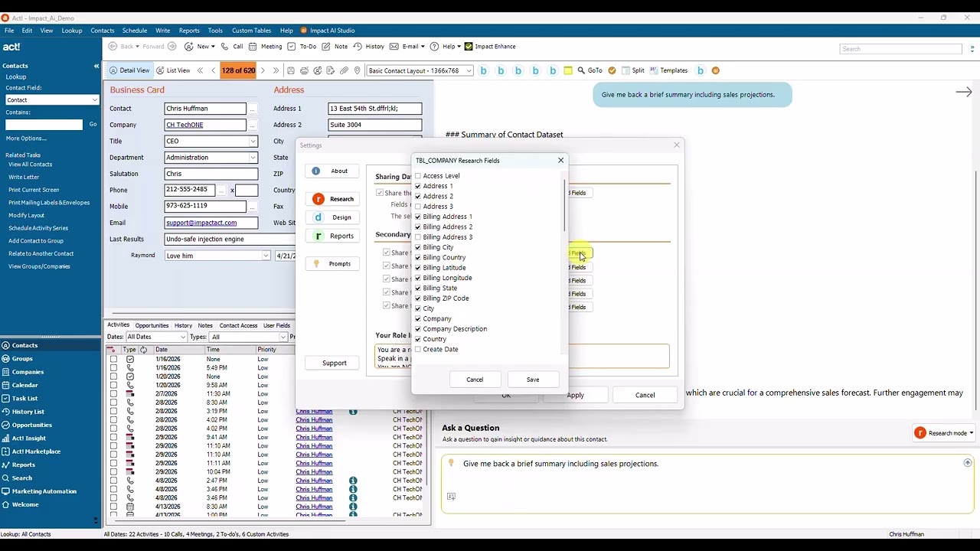
Task: Click the Contains lookup input field
Action: point(44,125)
